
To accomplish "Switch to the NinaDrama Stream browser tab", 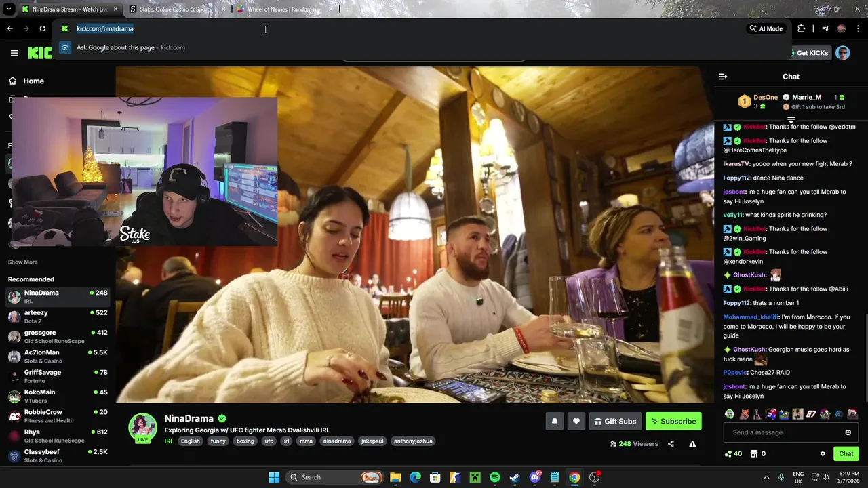I will pos(70,9).
